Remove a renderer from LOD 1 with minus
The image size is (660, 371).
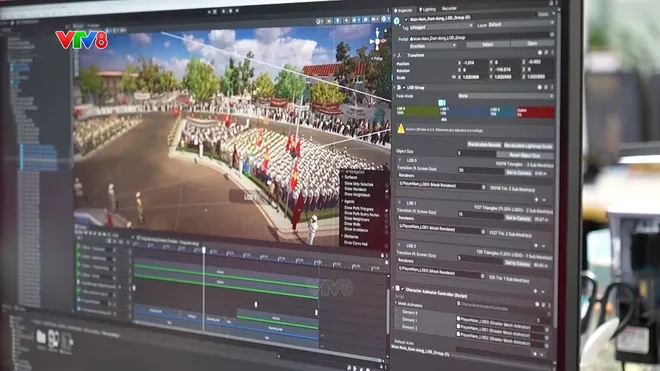click(544, 246)
